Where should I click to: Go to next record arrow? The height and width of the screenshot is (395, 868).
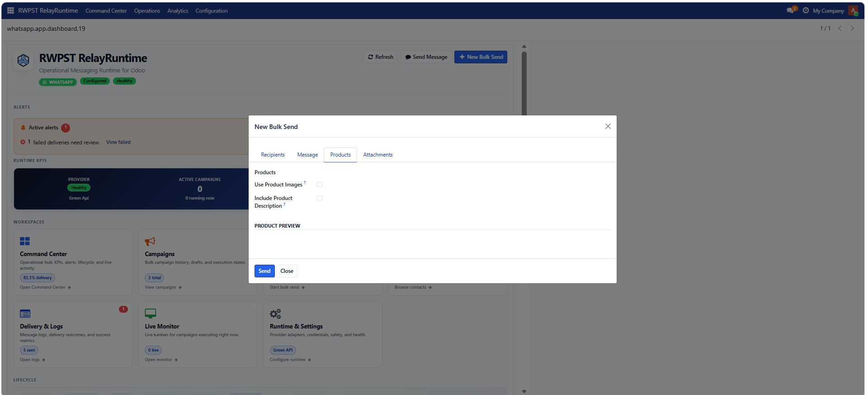tap(852, 29)
